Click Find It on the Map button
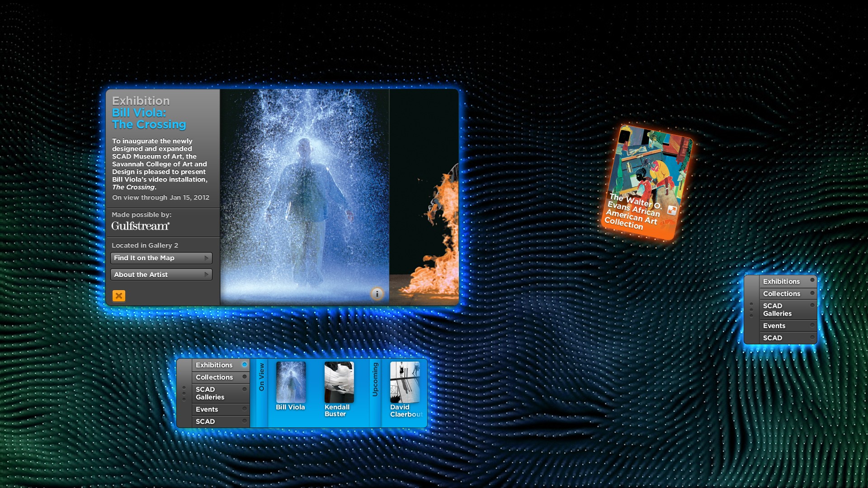Screen dimensions: 868x488 coord(161,258)
